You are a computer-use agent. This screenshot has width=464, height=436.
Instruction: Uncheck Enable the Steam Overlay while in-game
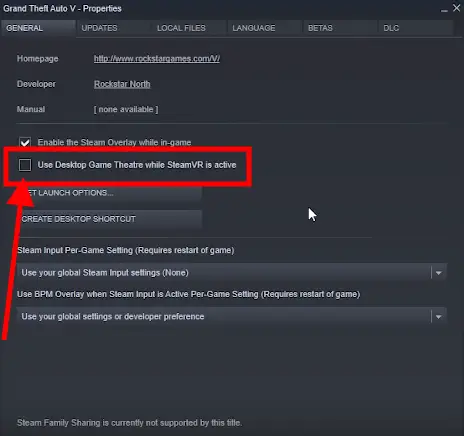(x=25, y=142)
